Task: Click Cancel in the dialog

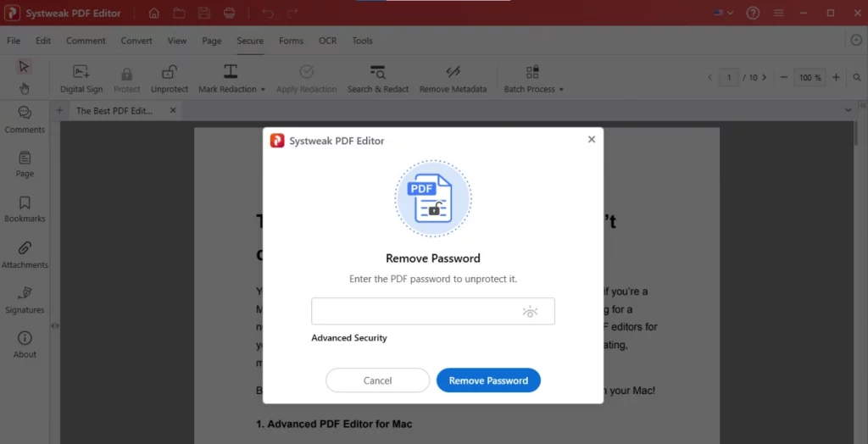Action: tap(377, 380)
